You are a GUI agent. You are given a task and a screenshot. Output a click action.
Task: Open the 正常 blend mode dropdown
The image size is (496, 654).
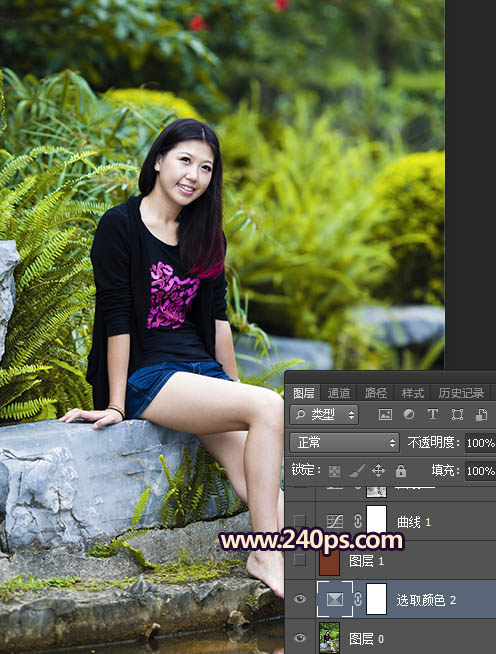point(345,443)
